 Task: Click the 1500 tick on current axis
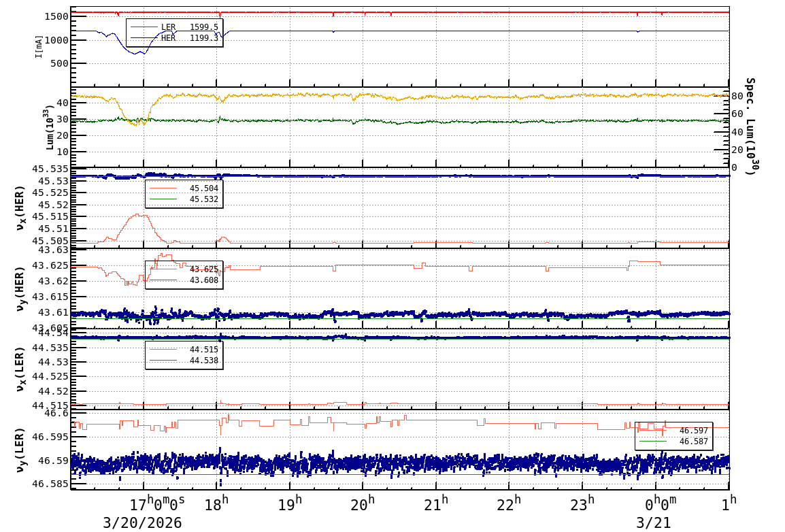56,16
